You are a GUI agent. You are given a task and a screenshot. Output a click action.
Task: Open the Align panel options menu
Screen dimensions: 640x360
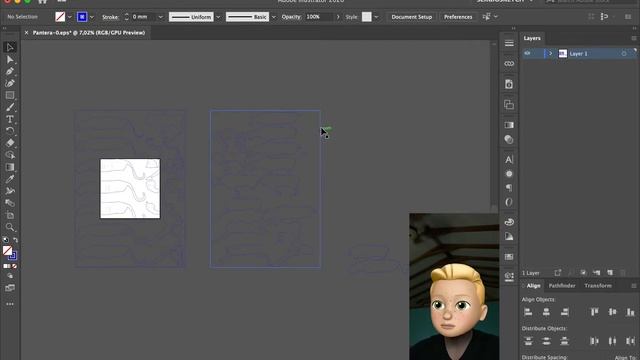click(633, 286)
